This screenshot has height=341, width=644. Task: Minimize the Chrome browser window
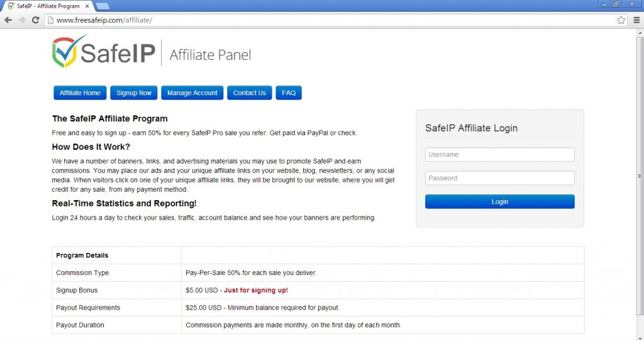pyautogui.click(x=604, y=4)
